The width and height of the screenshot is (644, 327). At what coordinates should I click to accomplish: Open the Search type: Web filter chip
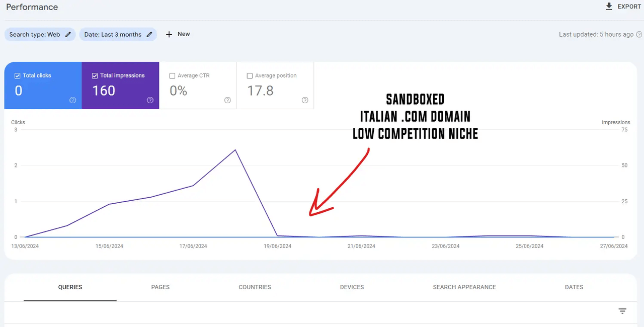(35, 34)
